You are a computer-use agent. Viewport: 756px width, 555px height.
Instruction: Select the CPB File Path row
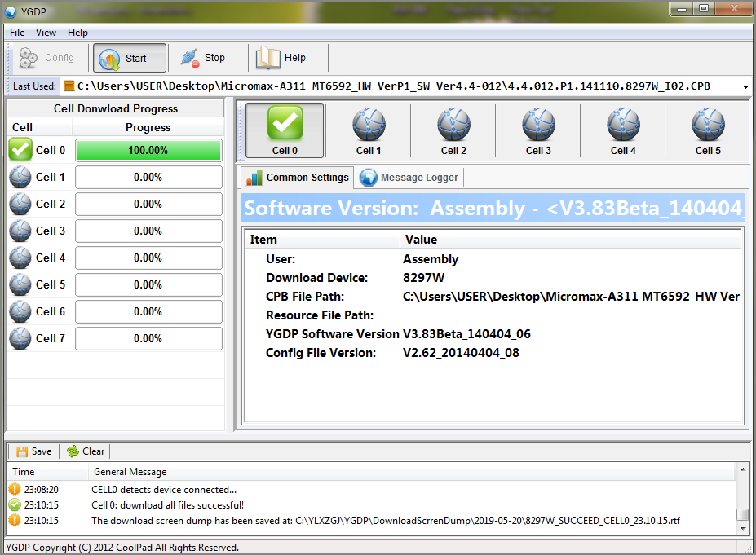tap(493, 297)
